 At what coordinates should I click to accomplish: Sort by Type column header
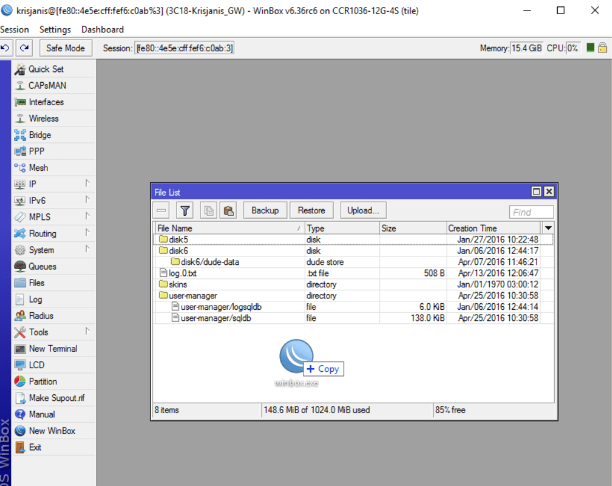click(342, 228)
